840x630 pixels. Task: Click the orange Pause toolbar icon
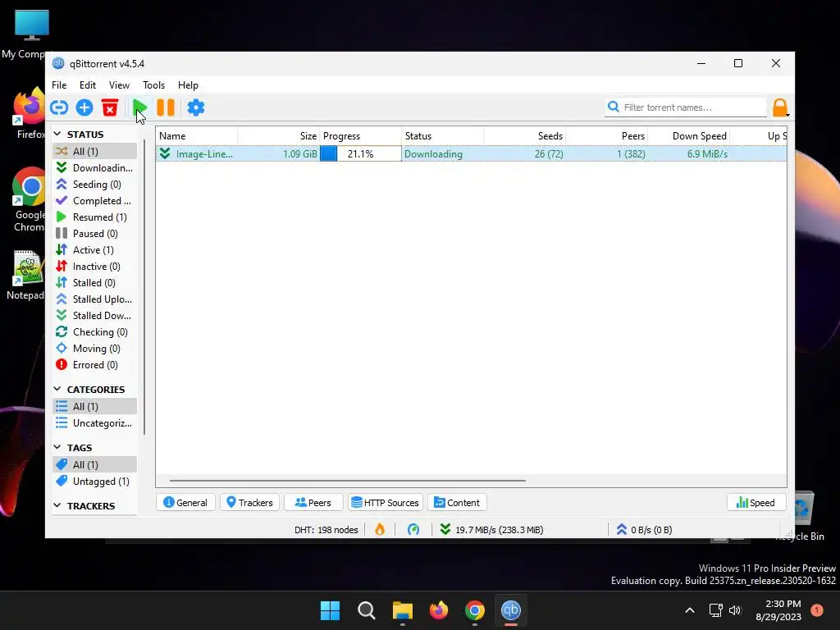[x=166, y=107]
